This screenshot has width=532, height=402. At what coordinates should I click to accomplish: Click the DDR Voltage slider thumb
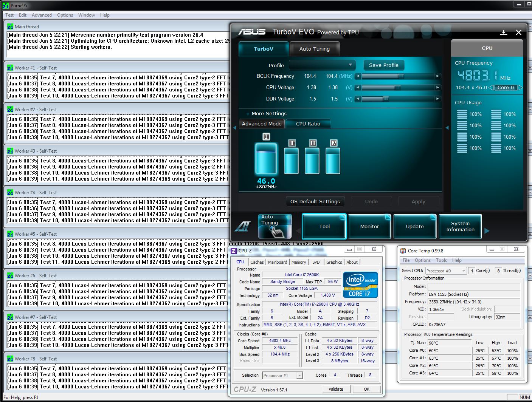point(386,99)
